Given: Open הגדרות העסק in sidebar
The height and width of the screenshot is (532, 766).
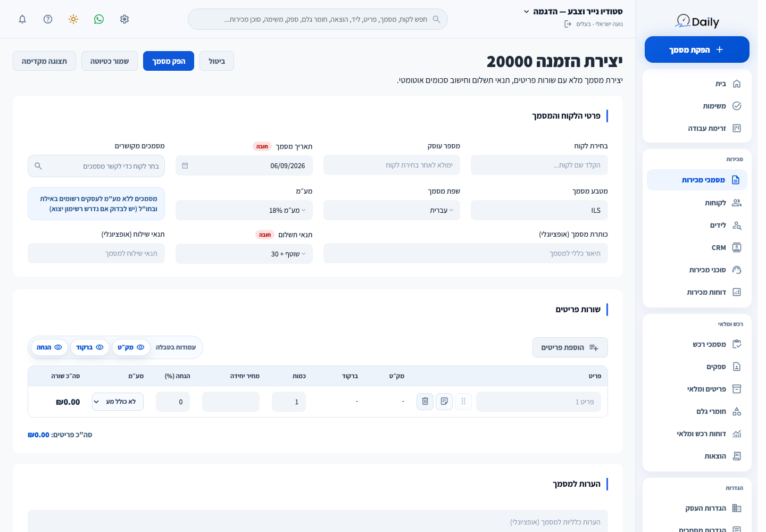Looking at the screenshot, I should [x=697, y=508].
